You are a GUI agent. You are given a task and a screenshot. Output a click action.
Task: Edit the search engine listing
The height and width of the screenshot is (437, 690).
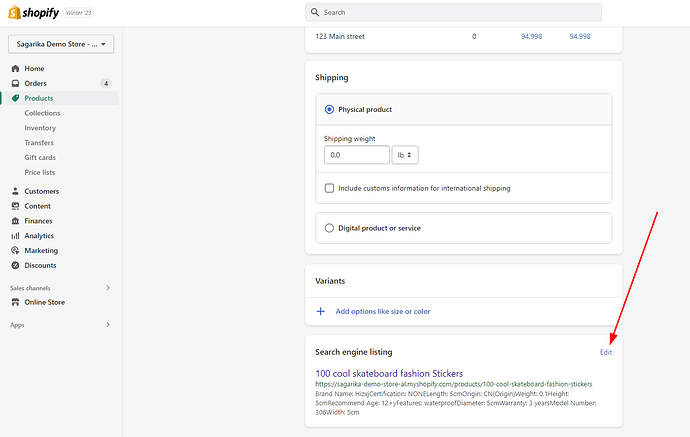(606, 352)
